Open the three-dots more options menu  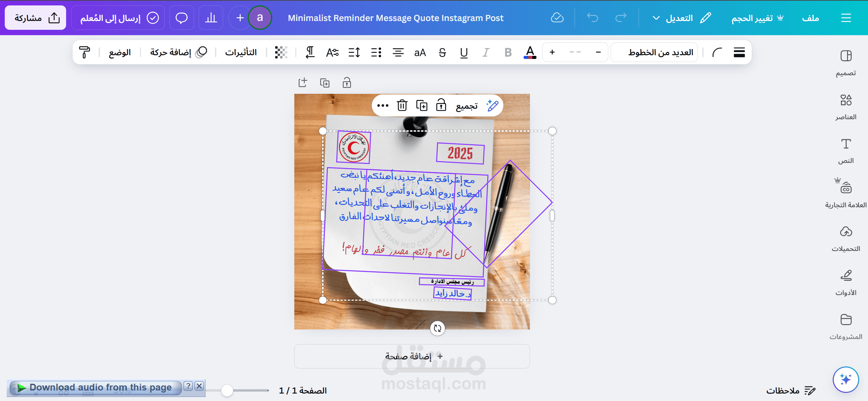tap(382, 105)
